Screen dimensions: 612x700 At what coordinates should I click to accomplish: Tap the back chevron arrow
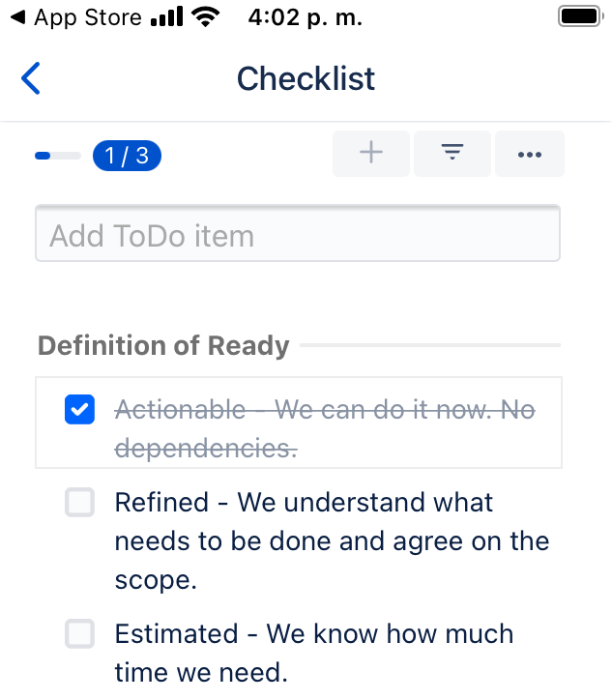coord(31,78)
